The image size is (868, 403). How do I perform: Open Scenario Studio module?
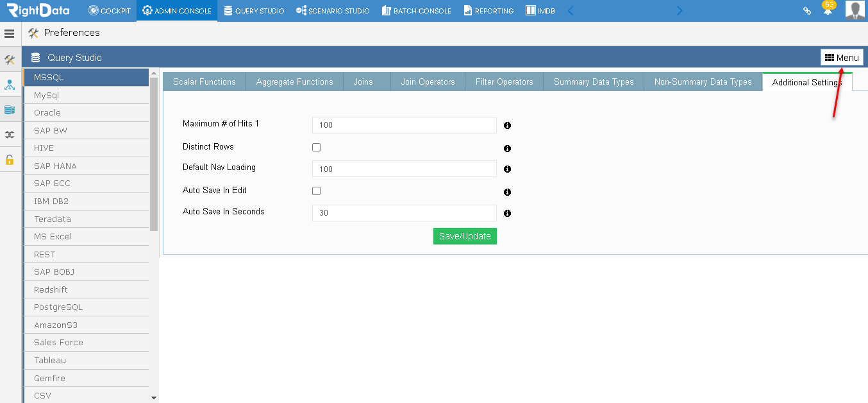[333, 11]
